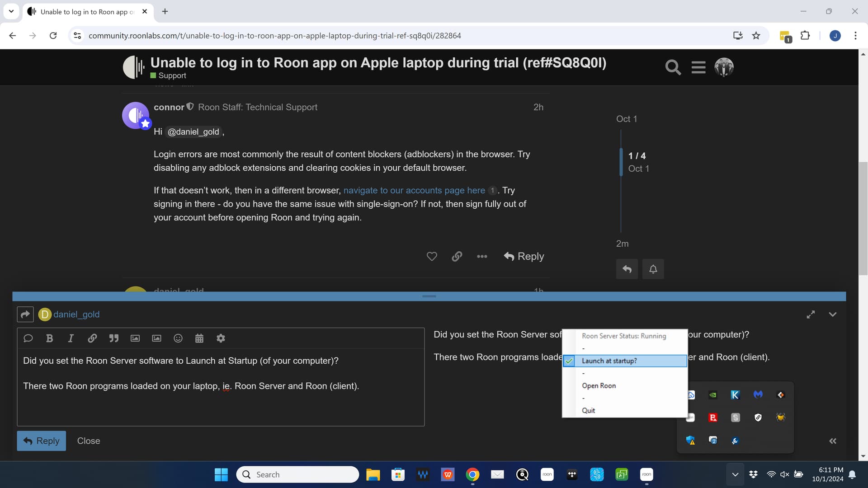868x488 pixels.
Task: Open the user avatar menu in header
Action: [724, 67]
